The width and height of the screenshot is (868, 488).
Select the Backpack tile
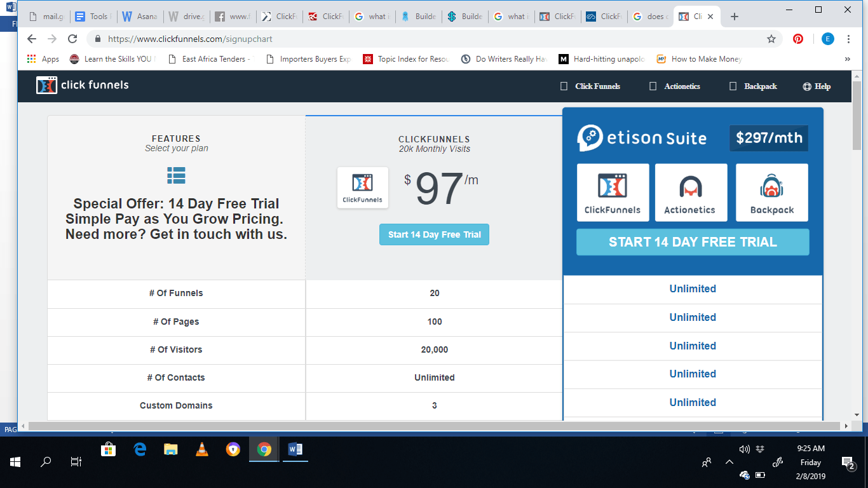click(x=772, y=193)
